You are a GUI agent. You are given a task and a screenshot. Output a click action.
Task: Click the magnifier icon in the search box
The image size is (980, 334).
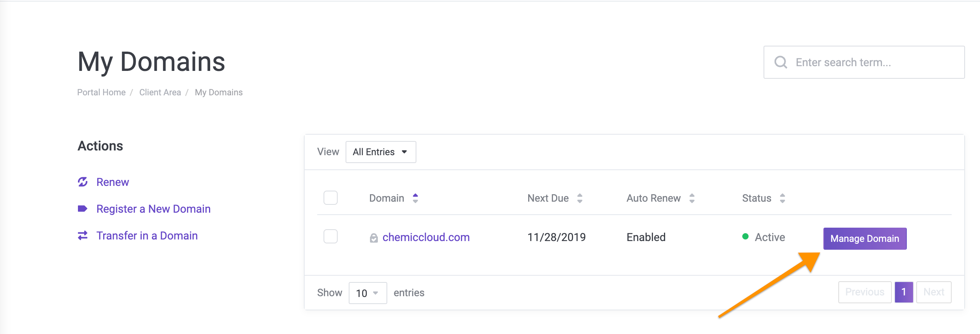781,62
